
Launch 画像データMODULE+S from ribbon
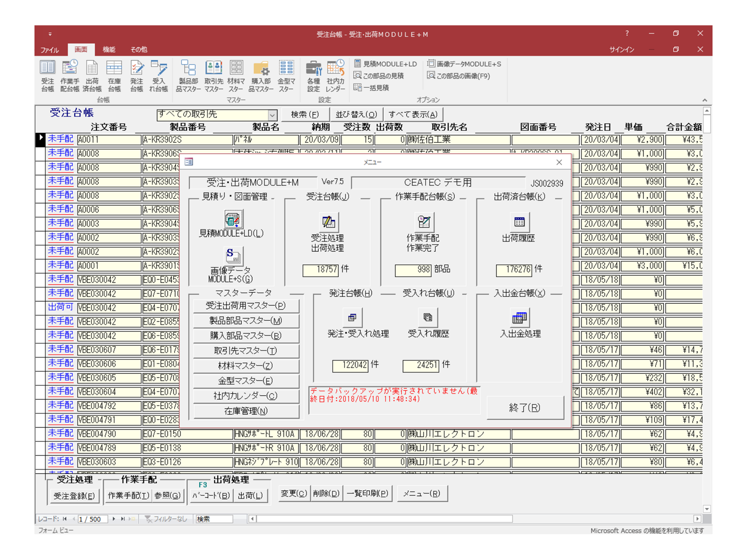[464, 64]
